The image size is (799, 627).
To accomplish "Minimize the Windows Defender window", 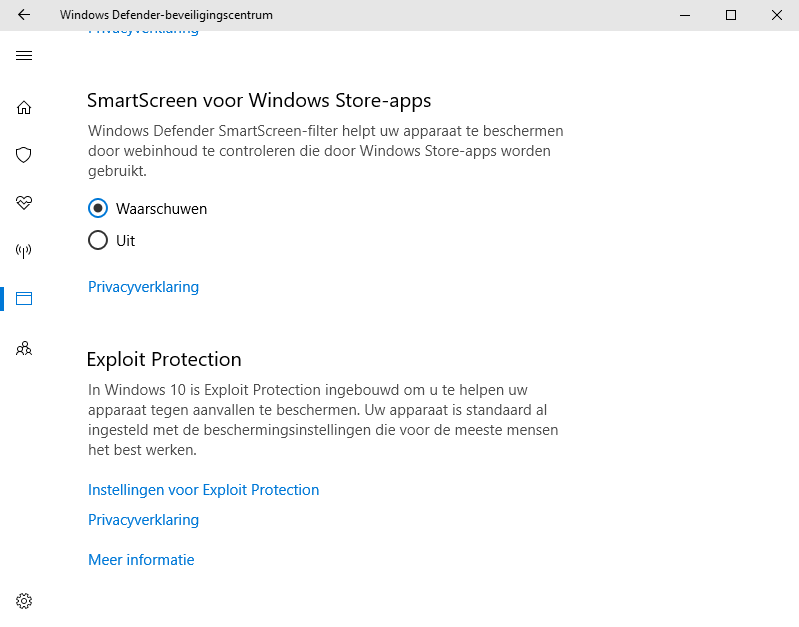I will pyautogui.click(x=685, y=15).
